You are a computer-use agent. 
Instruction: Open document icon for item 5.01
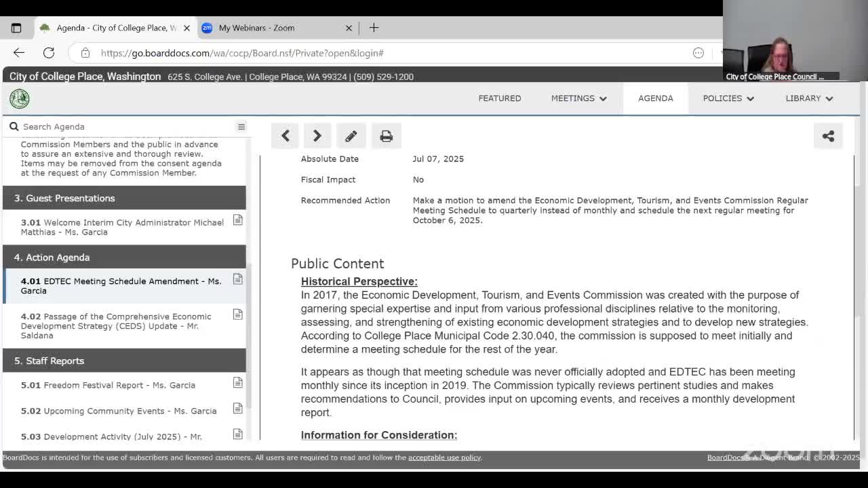click(x=238, y=383)
